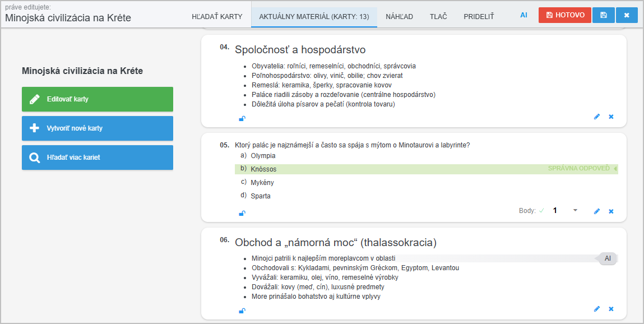Click the points value field showing 1
The width and height of the screenshot is (644, 324).
click(x=555, y=211)
